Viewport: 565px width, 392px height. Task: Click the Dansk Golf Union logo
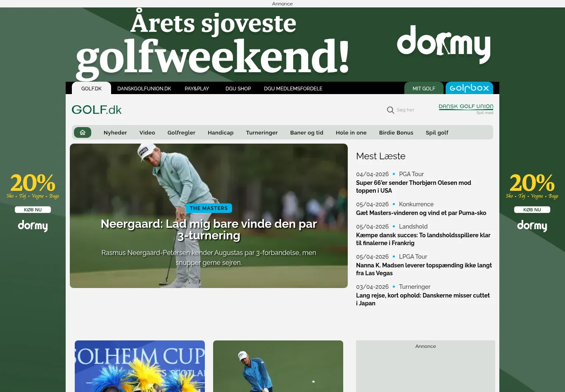pos(466,109)
